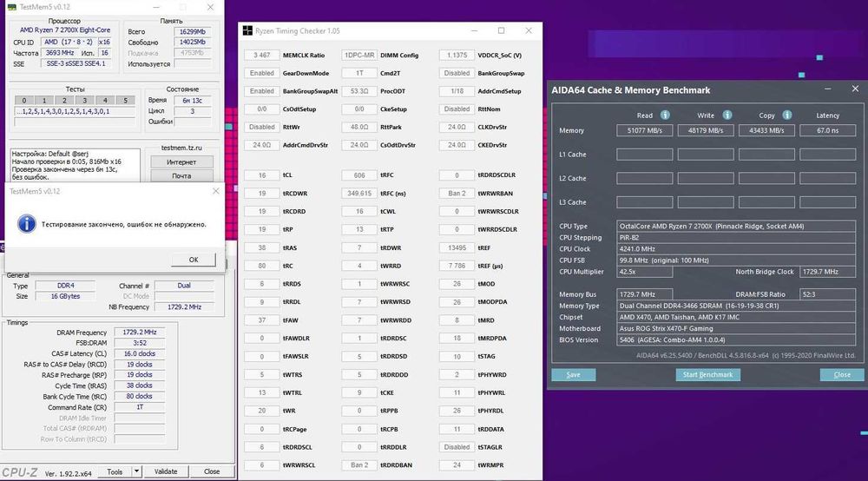The height and width of the screenshot is (481, 868).
Task: Click the Memory Write 48179 MB/s field
Action: click(706, 130)
